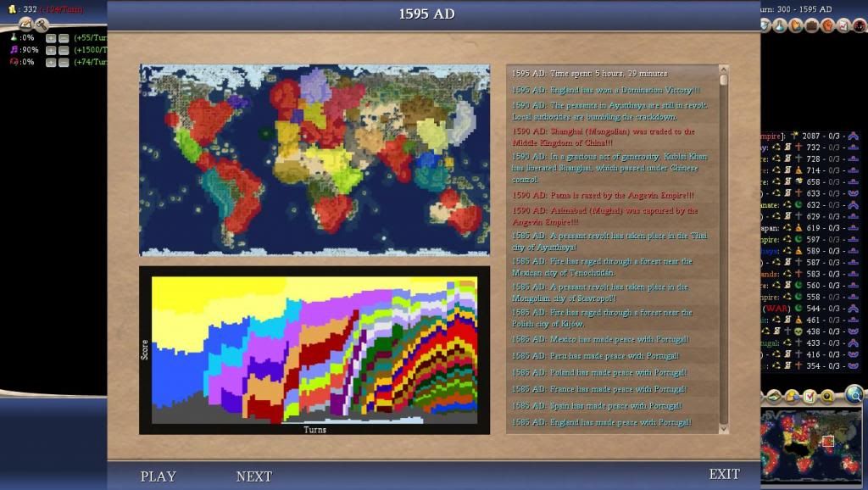Click the NEXT button
Viewport: 868px width, 490px height.
254,476
